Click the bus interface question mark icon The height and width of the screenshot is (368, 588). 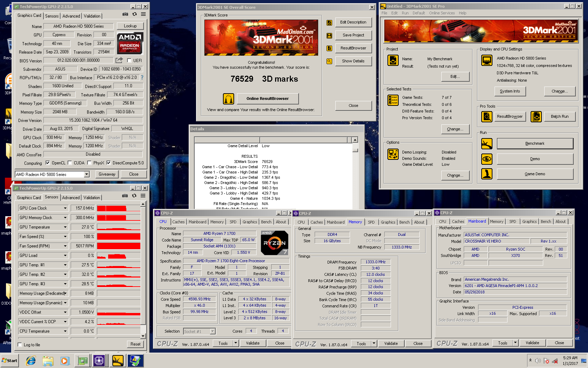(142, 77)
